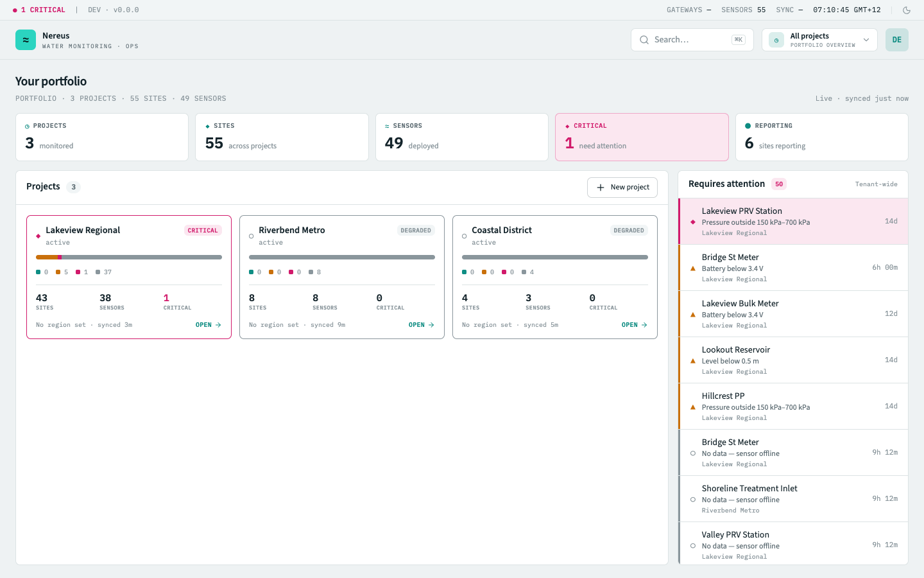Click the SYNC status in top bar
924x578 pixels.
[790, 10]
